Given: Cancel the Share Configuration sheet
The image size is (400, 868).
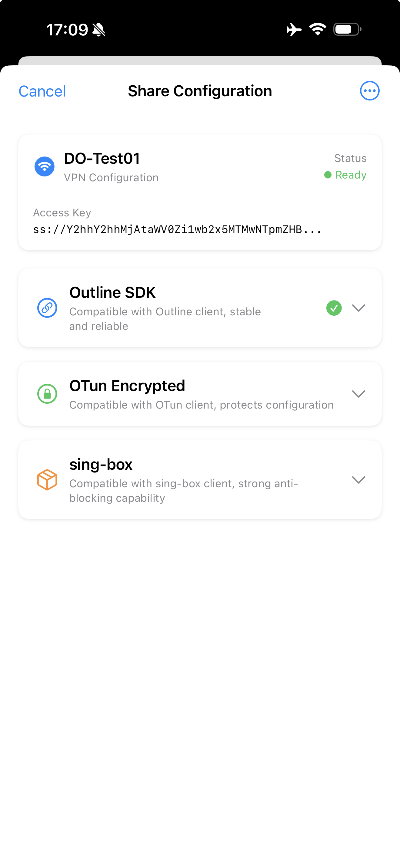Looking at the screenshot, I should [42, 91].
